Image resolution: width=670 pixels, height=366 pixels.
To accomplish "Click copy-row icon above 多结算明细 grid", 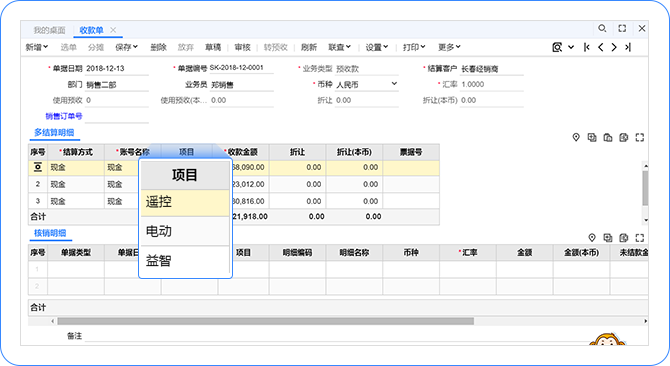I will 608,137.
